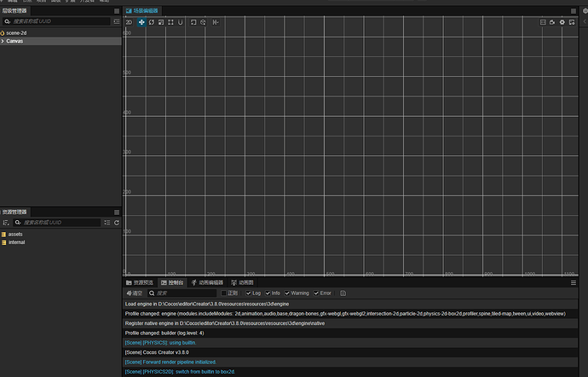Select the scene editor tab
The image size is (588, 377).
point(142,11)
